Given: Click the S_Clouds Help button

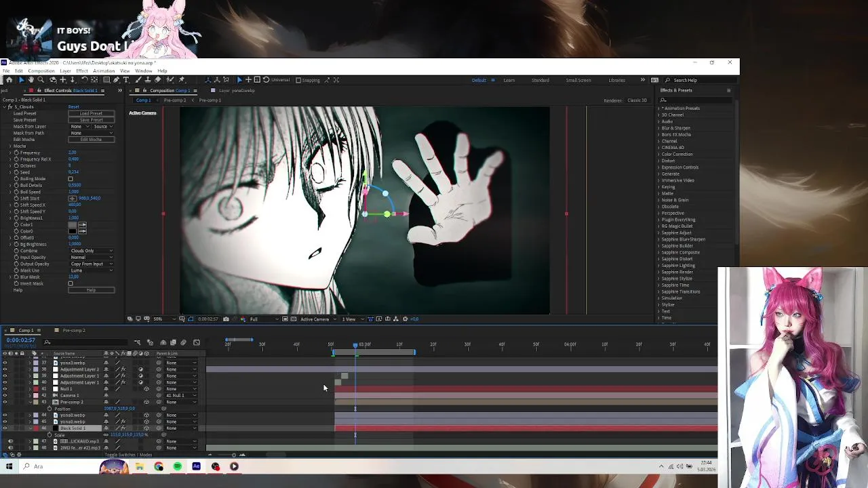Looking at the screenshot, I should click(92, 290).
